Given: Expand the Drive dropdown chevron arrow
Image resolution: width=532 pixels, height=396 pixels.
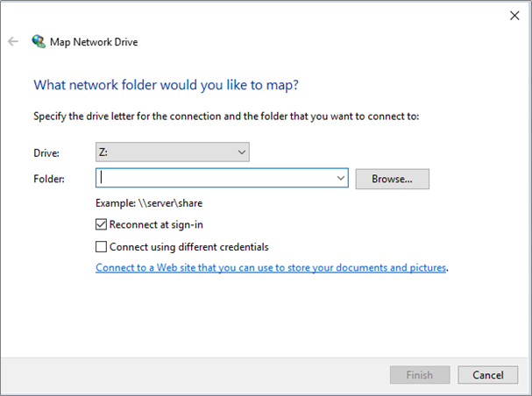Looking at the screenshot, I should point(242,152).
